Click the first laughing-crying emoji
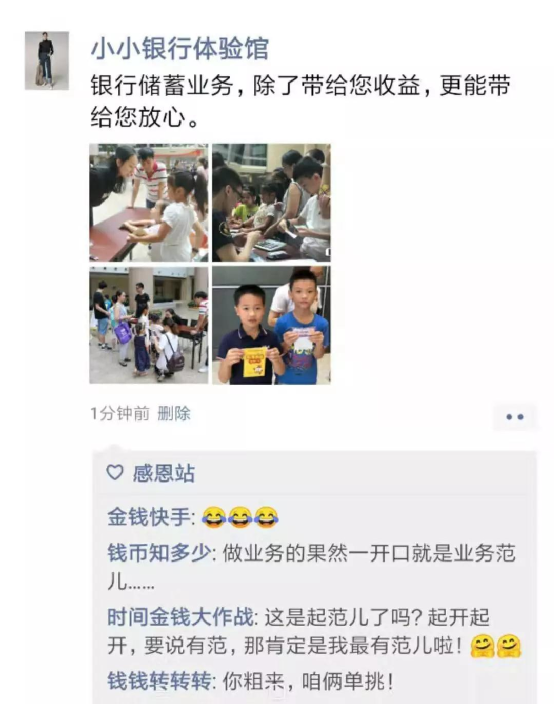This screenshot has width=554, height=704. [x=214, y=517]
